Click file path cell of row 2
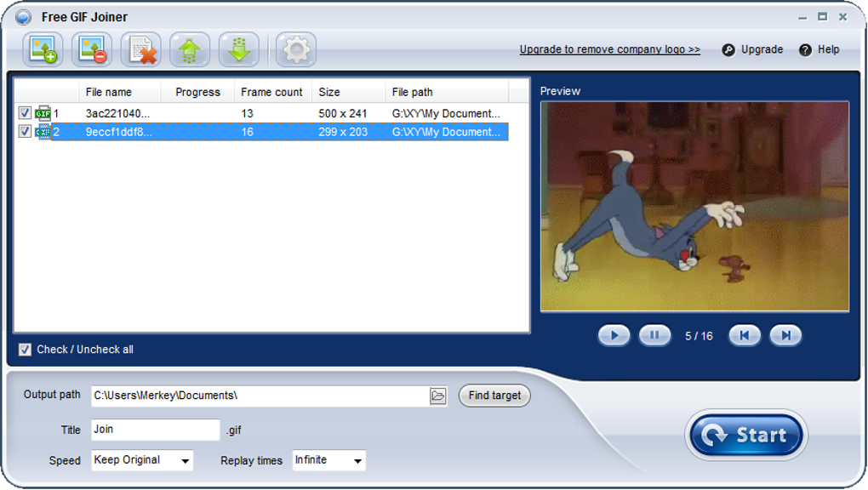Viewport: 868px width, 490px height. coord(446,132)
